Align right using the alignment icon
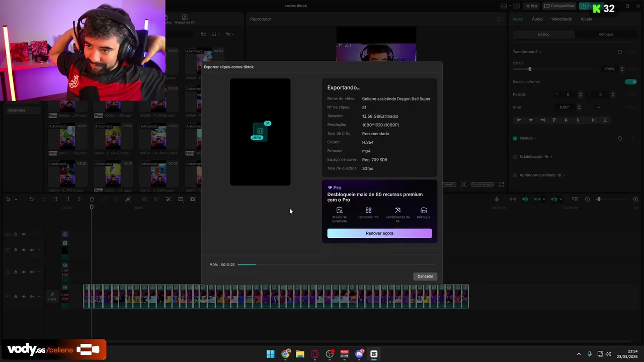The height and width of the screenshot is (362, 644). coord(542,120)
